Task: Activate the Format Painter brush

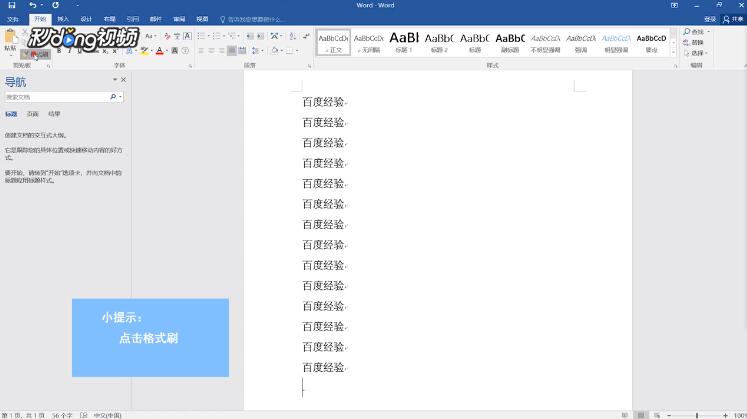Action: click(x=35, y=54)
